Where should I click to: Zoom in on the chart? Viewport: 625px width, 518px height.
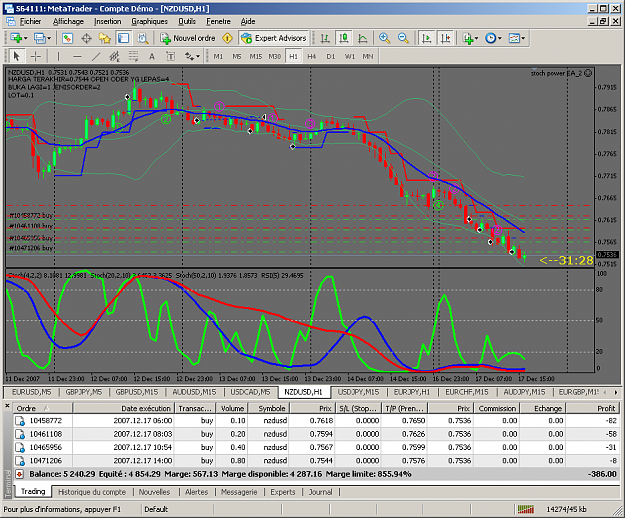384,38
